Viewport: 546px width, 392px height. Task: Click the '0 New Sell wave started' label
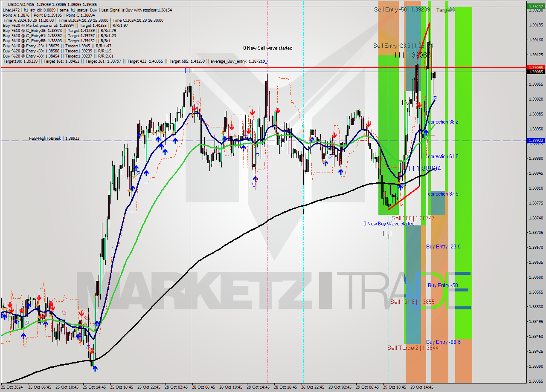click(268, 48)
